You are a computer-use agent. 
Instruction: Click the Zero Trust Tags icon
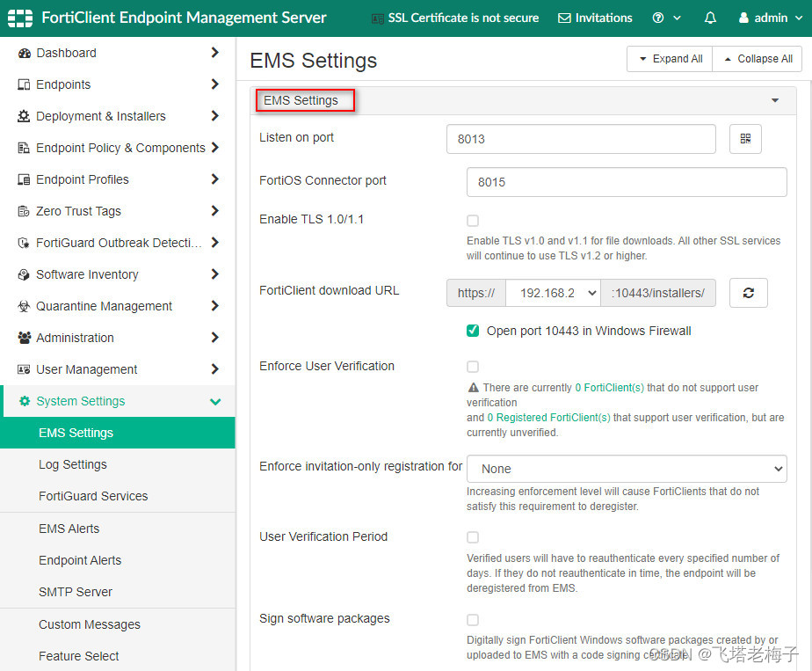click(24, 211)
